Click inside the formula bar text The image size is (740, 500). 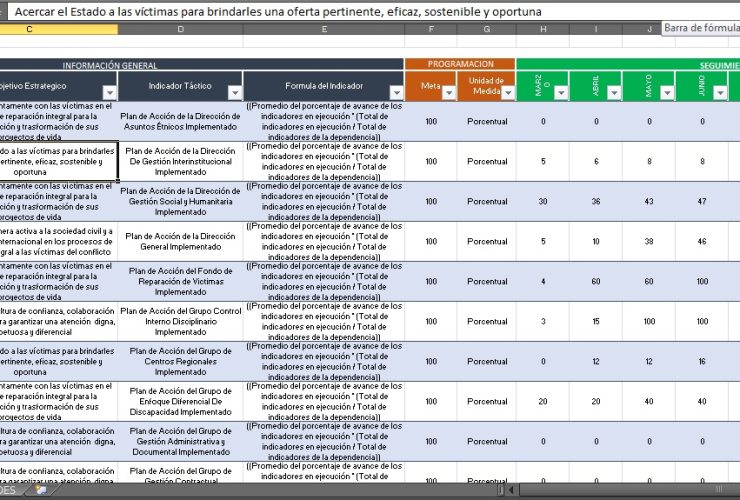click(278, 12)
